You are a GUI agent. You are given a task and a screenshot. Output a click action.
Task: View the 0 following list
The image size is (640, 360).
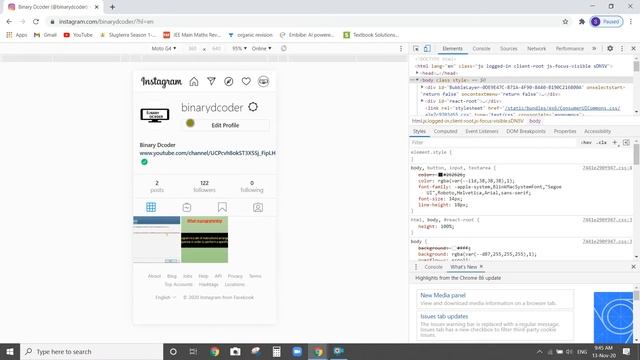[x=252, y=186]
